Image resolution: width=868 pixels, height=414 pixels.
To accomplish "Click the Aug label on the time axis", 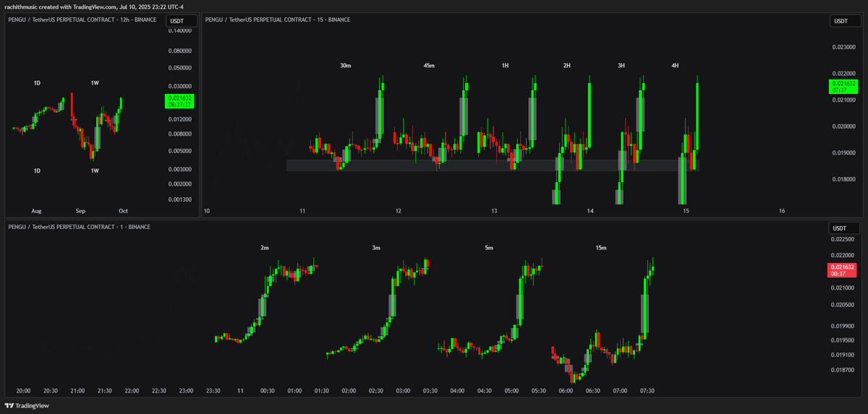I will point(36,211).
